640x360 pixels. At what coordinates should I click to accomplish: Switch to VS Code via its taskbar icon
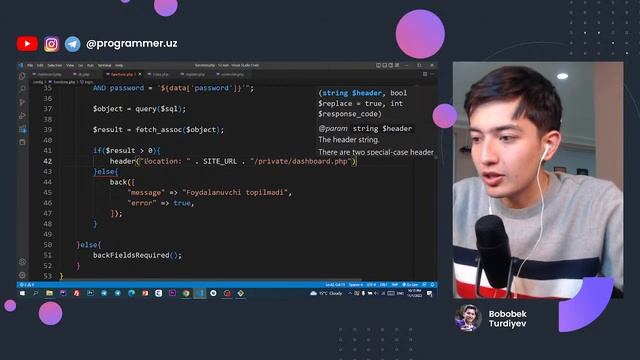pyautogui.click(x=200, y=293)
